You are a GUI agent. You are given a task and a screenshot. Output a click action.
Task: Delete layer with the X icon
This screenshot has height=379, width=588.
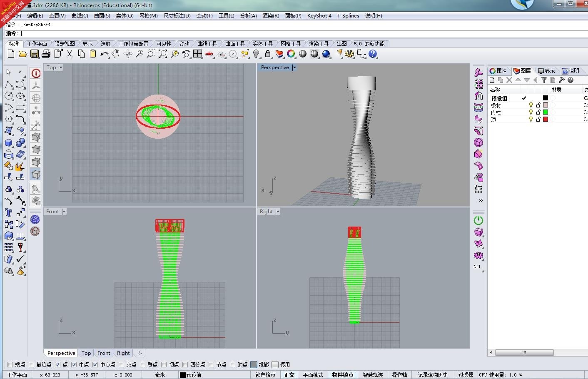[509, 80]
